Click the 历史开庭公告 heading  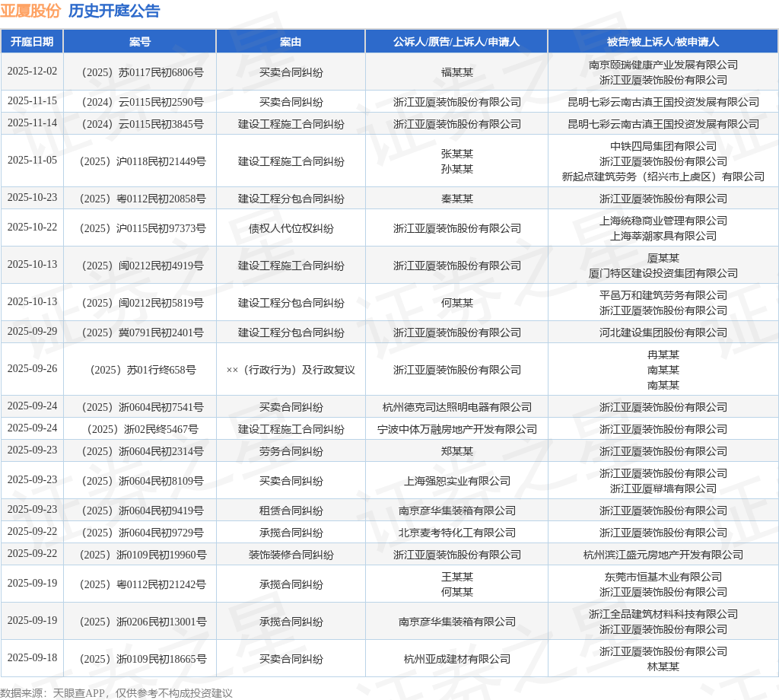114,11
